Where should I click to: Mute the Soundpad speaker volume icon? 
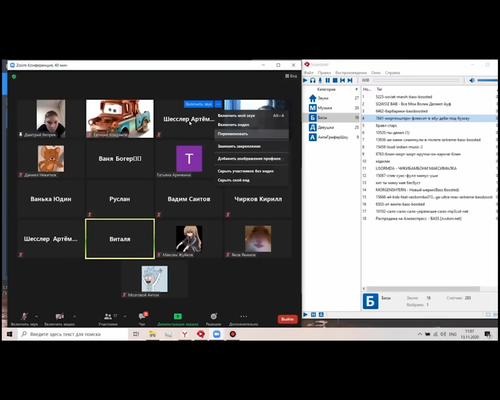coord(472,80)
